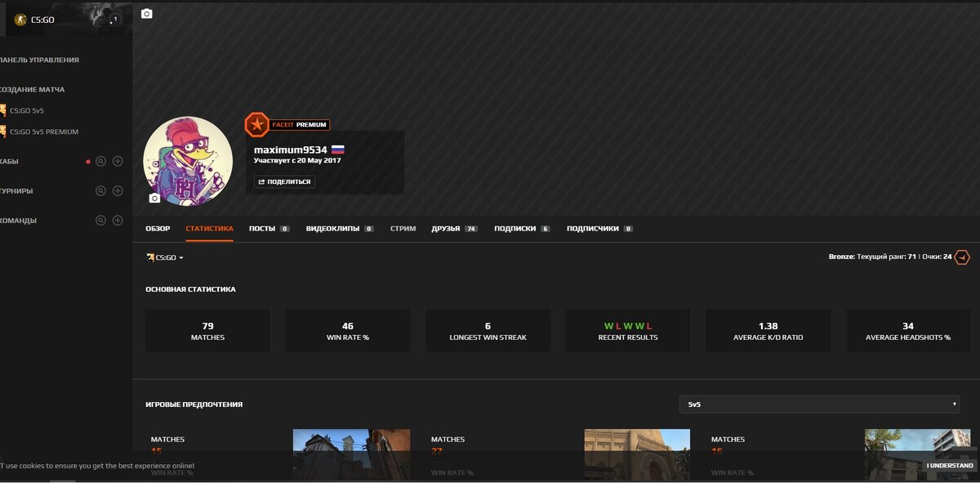Click the member since 20 May 2017 text
Viewport: 980px width, 483px height.
[297, 160]
